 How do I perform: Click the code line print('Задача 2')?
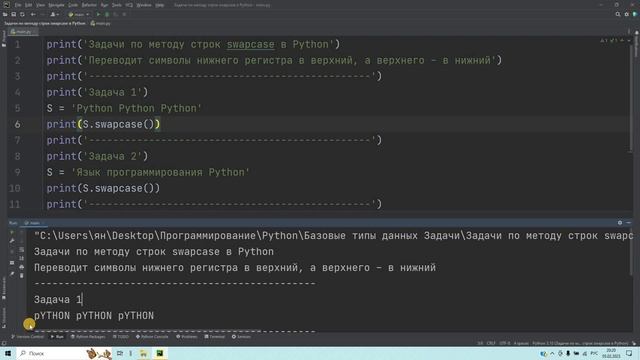pyautogui.click(x=97, y=156)
